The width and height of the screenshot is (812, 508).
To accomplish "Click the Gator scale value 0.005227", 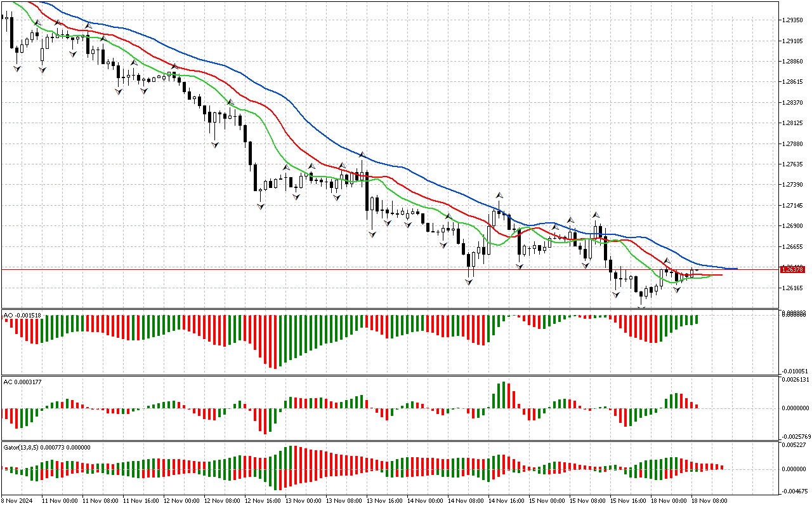I will click(x=795, y=446).
